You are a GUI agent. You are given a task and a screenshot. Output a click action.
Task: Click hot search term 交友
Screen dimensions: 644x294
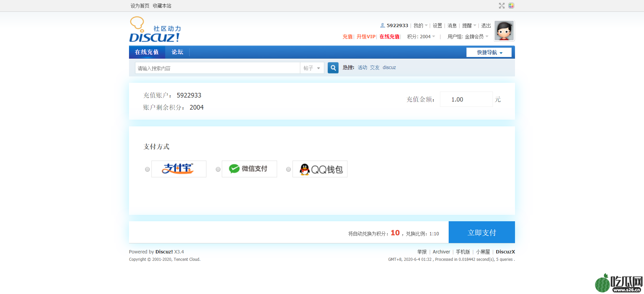coord(375,67)
